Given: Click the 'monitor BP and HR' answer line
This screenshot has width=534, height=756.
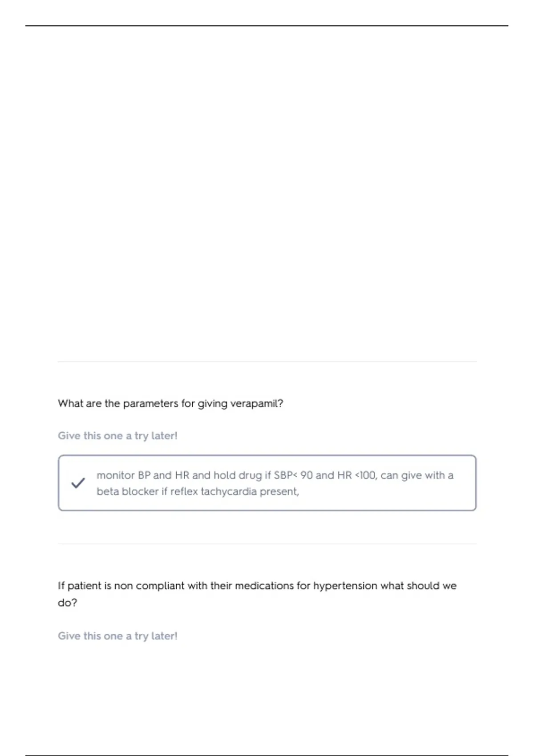Looking at the screenshot, I should point(275,475).
